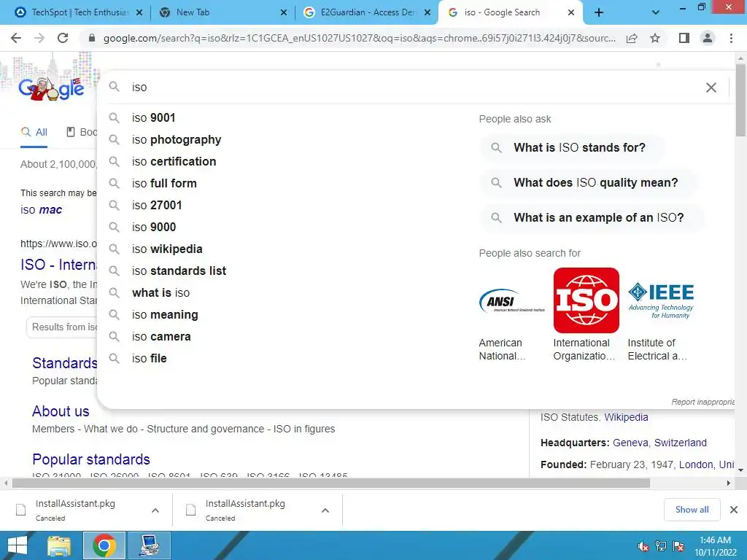Open the London founded link
747x560 pixels.
pos(696,464)
